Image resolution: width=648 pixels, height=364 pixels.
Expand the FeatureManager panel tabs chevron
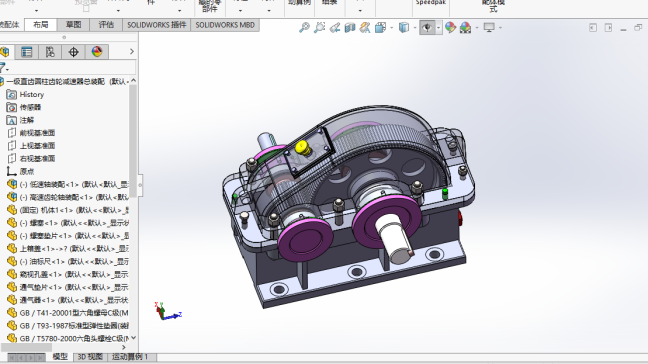(132, 52)
